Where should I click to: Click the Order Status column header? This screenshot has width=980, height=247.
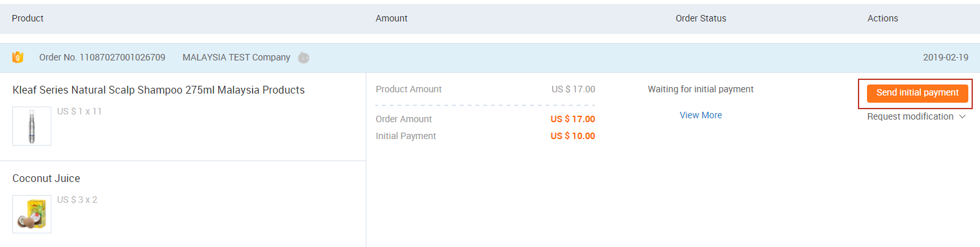point(701,18)
